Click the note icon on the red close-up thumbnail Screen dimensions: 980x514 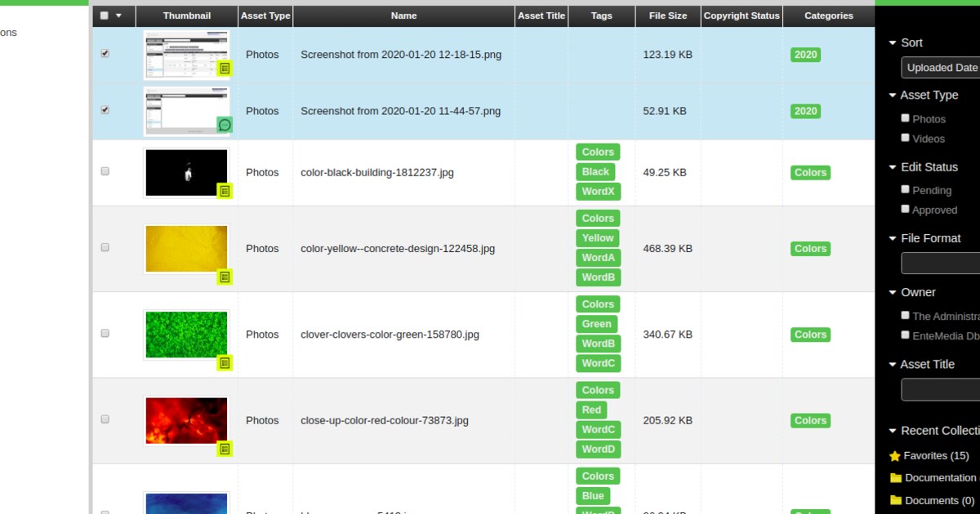pyautogui.click(x=225, y=449)
